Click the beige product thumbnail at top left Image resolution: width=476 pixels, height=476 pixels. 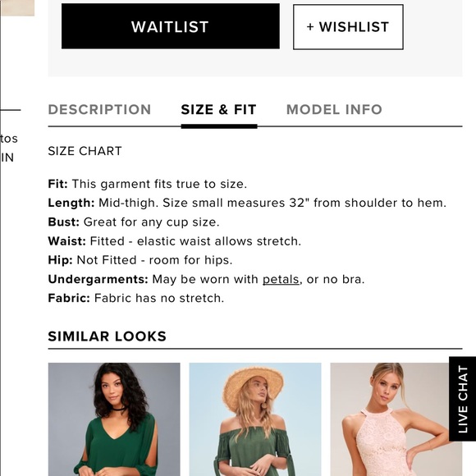17,8
